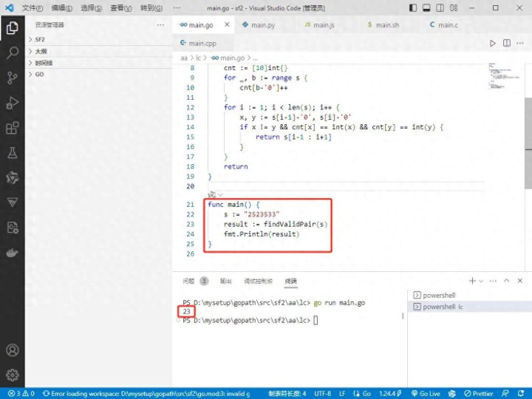Click the lc breadcrumb segment
532x399 pixels.
coord(198,58)
